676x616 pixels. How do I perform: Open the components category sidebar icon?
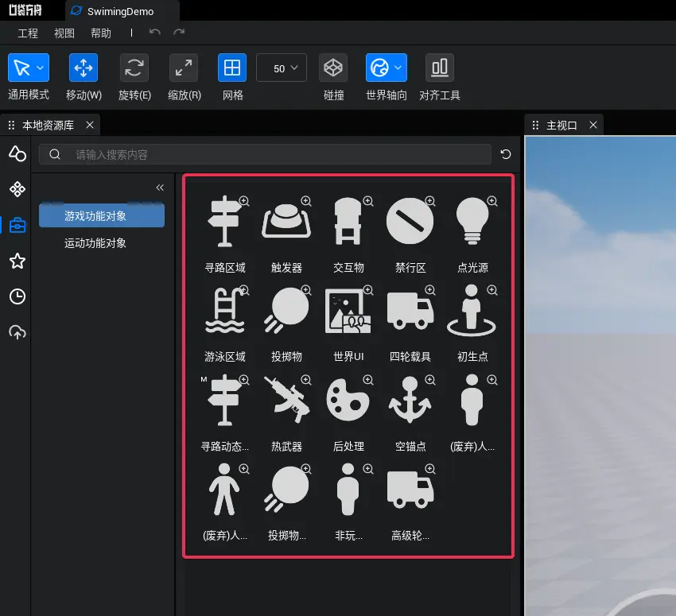point(17,189)
